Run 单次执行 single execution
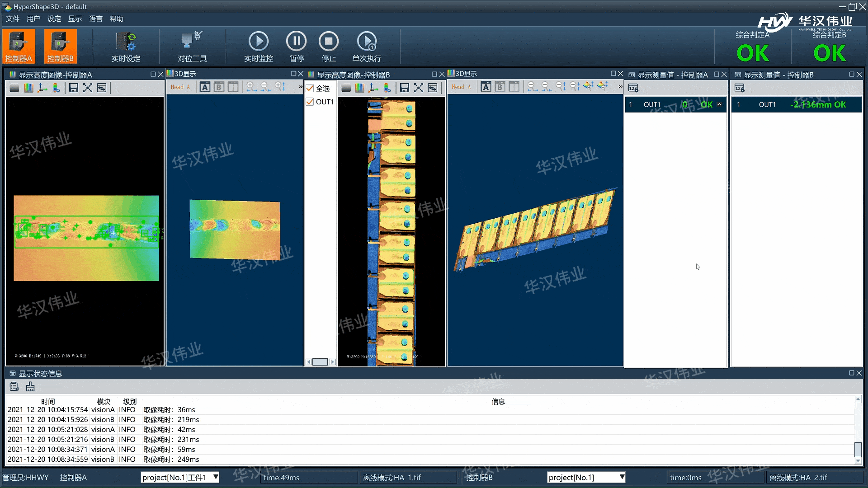The height and width of the screenshot is (488, 868). pyautogui.click(x=367, y=47)
